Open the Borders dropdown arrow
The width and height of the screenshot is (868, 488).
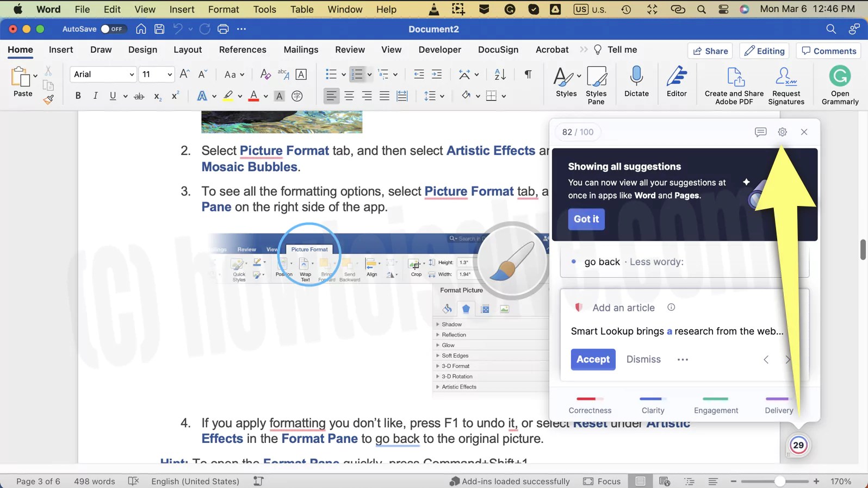(504, 96)
